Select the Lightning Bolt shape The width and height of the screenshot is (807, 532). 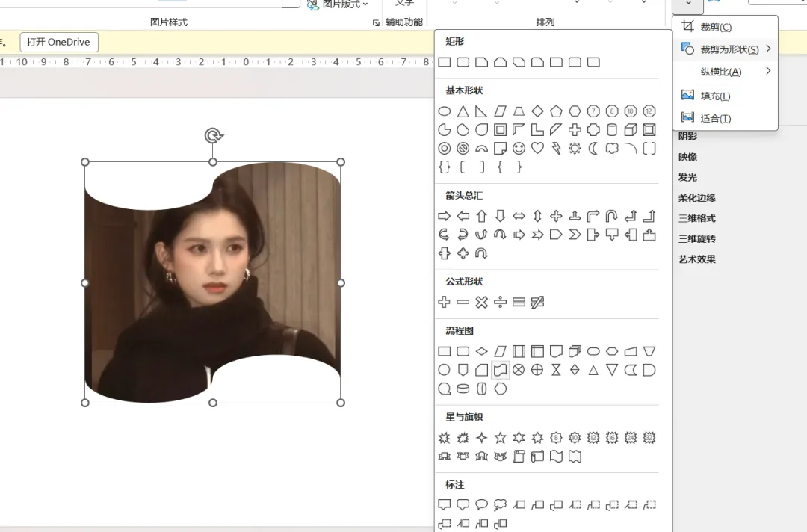(556, 149)
